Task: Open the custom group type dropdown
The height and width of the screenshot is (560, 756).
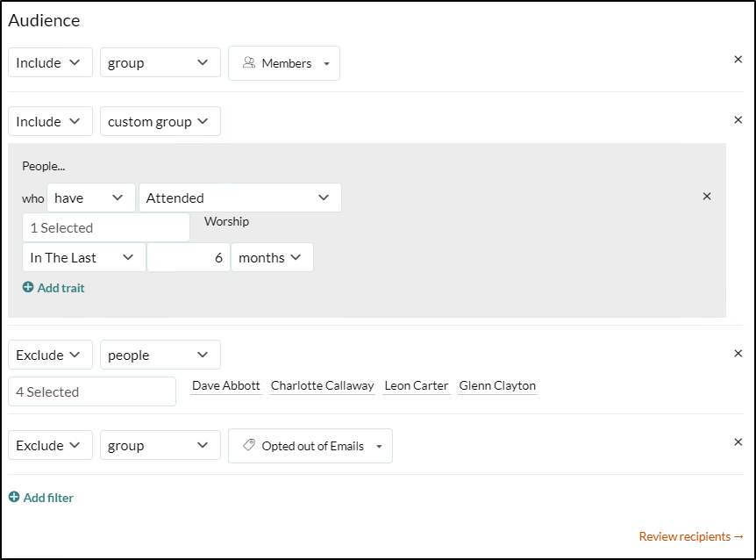Action: pyautogui.click(x=160, y=122)
